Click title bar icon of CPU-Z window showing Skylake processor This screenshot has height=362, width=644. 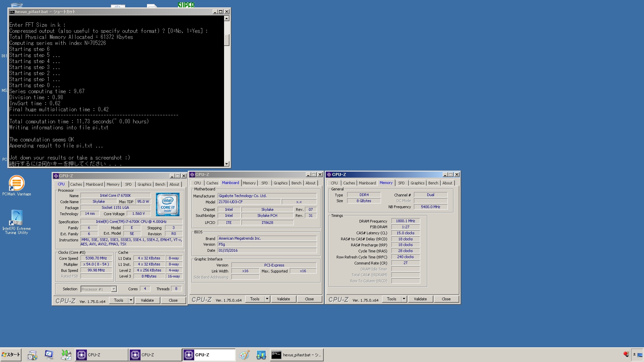56,176
